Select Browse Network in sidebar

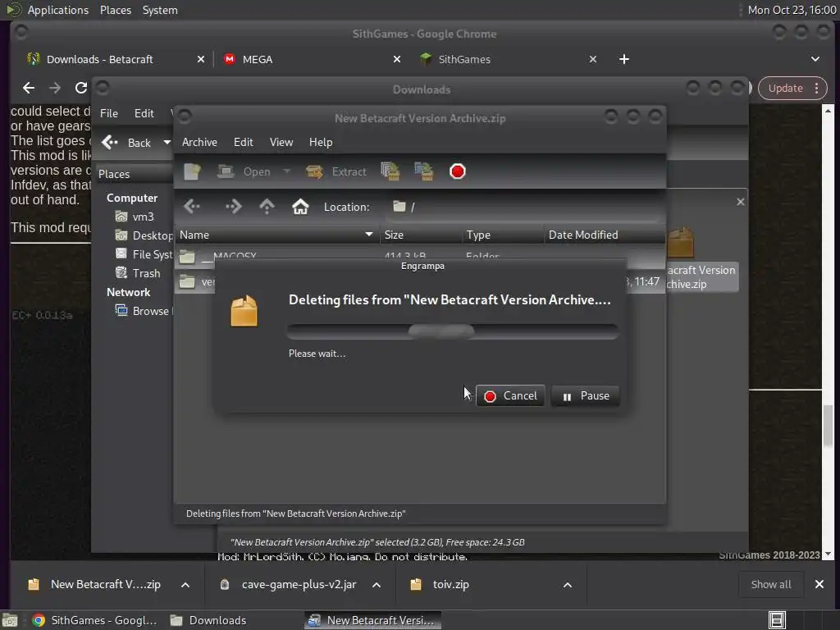(144, 311)
